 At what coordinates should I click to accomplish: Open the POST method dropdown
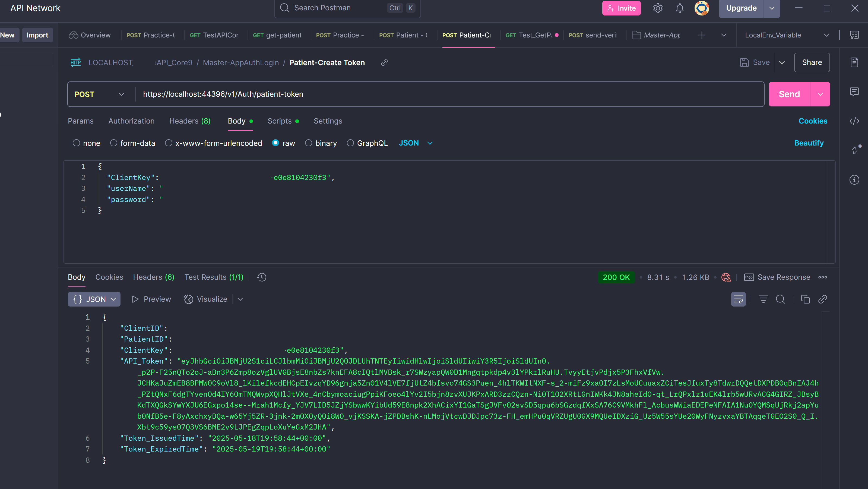tap(100, 94)
